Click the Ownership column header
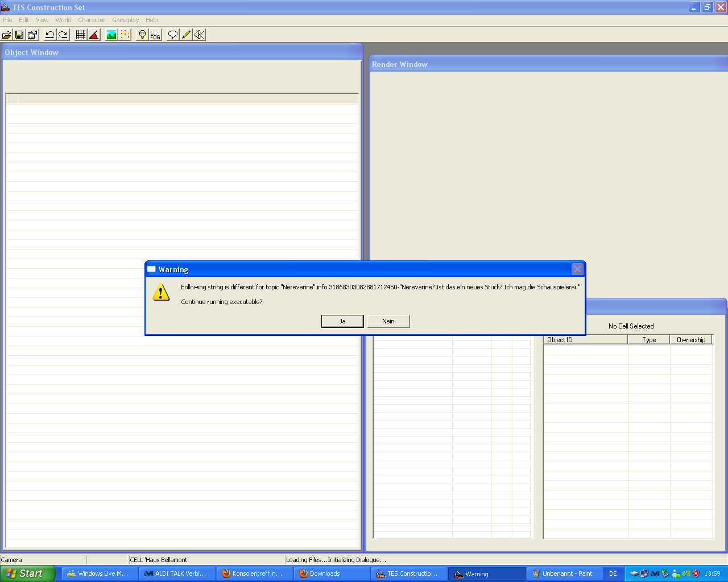The height and width of the screenshot is (582, 728). pos(690,340)
